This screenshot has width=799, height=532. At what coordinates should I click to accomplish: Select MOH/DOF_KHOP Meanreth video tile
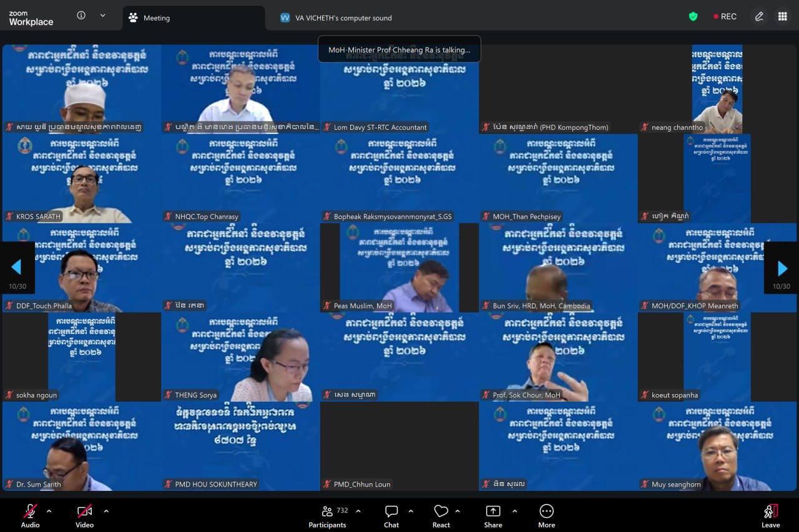(x=717, y=268)
